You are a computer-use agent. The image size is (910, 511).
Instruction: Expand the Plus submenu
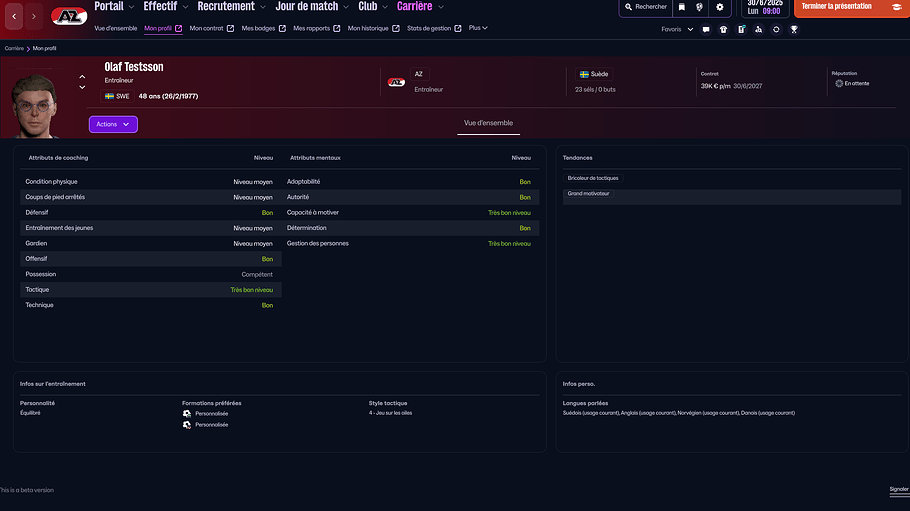[478, 28]
